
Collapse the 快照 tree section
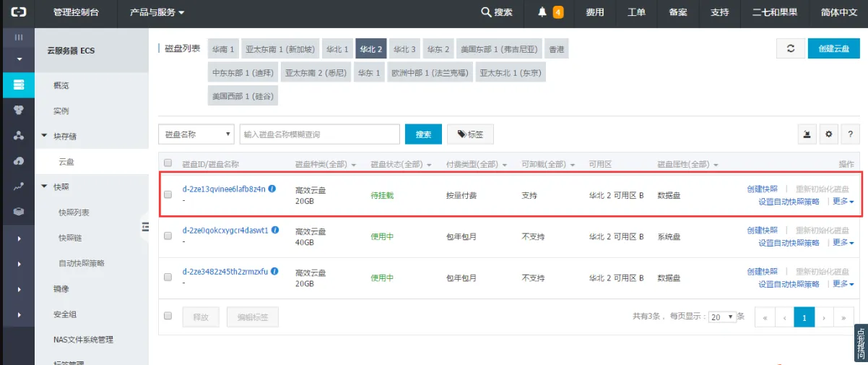tap(45, 186)
